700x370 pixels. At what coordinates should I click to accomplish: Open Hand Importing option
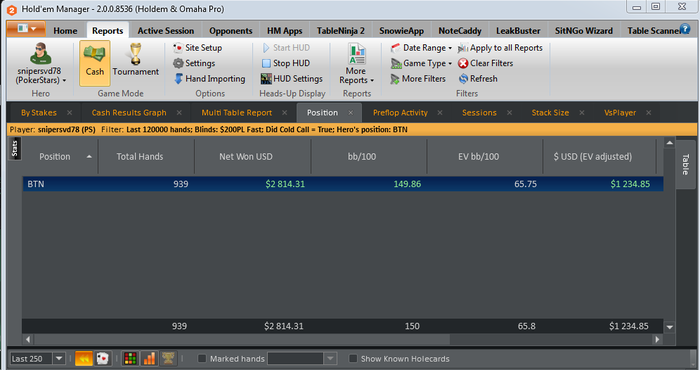(x=209, y=79)
